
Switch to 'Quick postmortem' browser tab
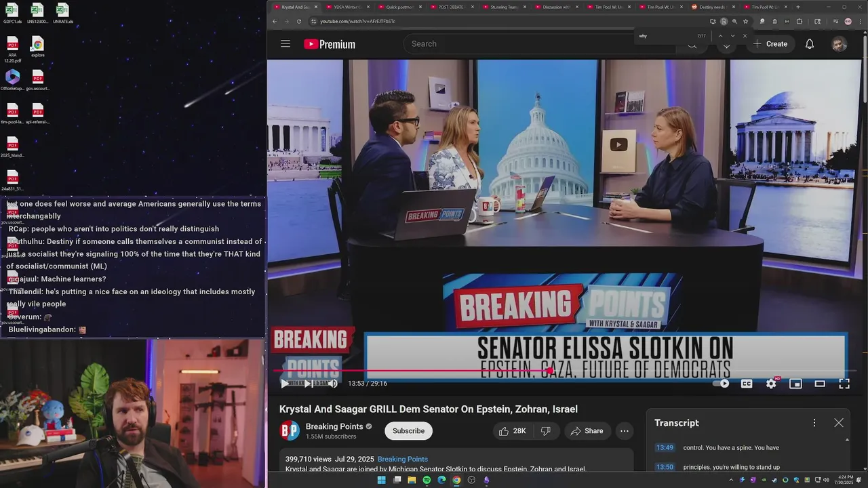tap(400, 7)
